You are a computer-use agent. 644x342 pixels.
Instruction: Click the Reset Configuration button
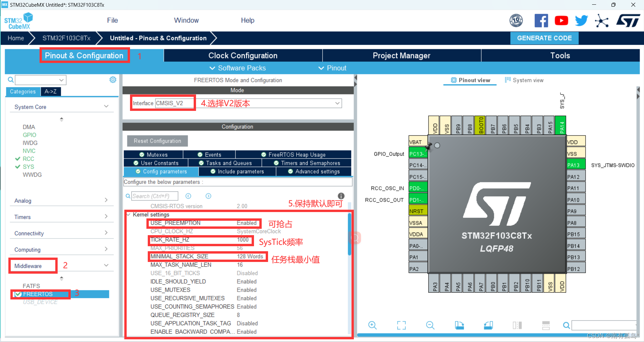click(x=157, y=141)
